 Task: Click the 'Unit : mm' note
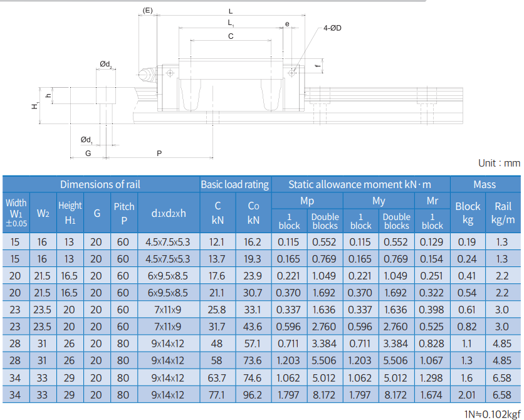(x=499, y=163)
